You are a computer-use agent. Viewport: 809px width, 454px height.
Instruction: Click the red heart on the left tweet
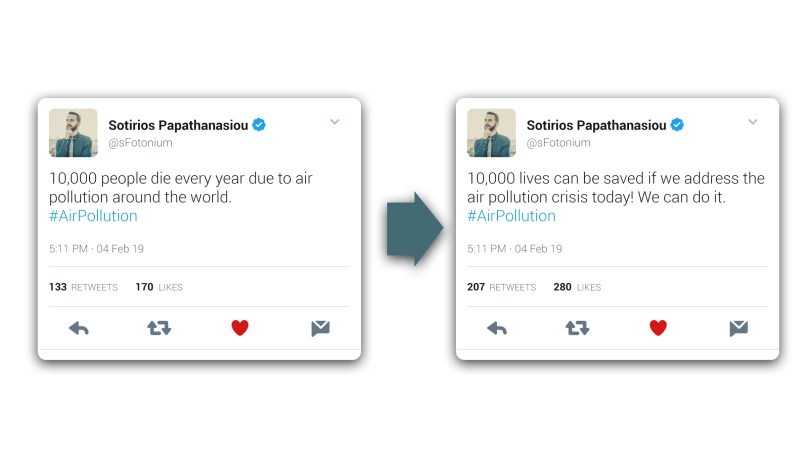tap(240, 328)
